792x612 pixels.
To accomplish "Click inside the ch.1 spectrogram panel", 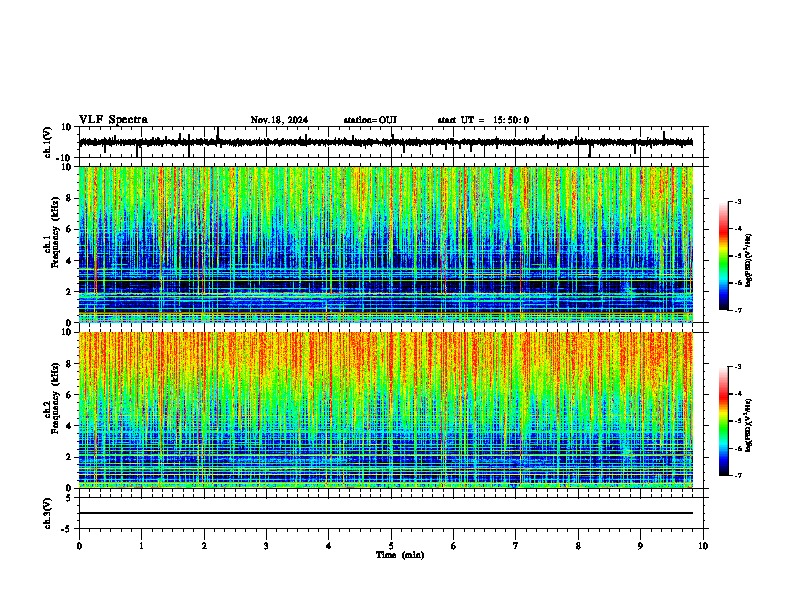I will [386, 244].
